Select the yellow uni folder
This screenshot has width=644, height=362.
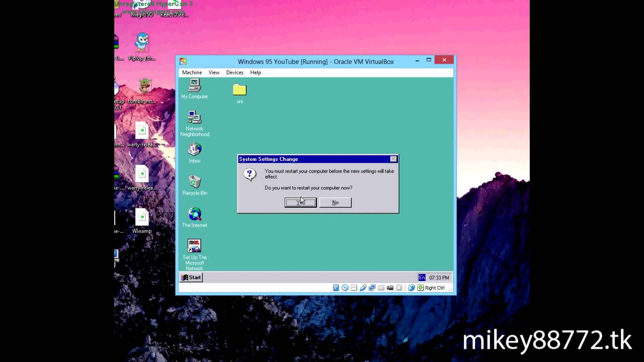coord(239,94)
